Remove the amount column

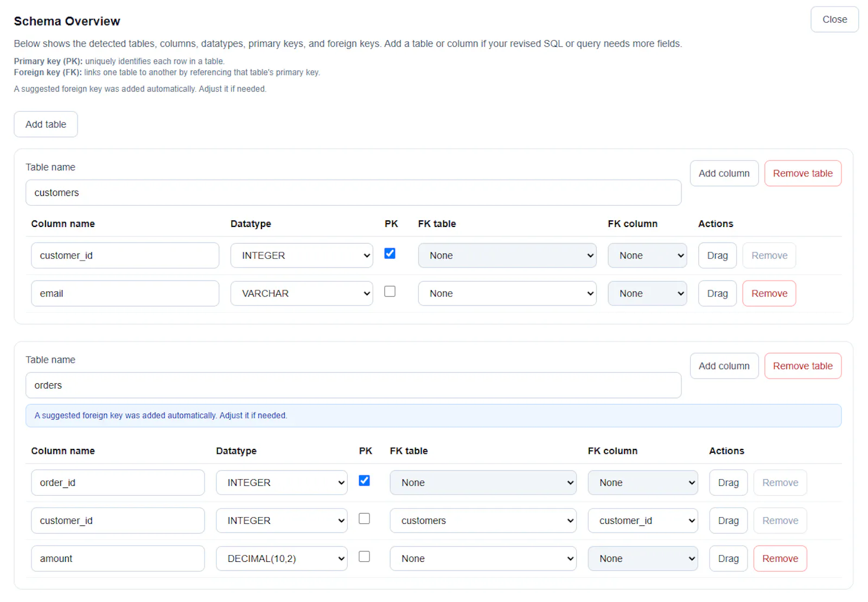[780, 559]
